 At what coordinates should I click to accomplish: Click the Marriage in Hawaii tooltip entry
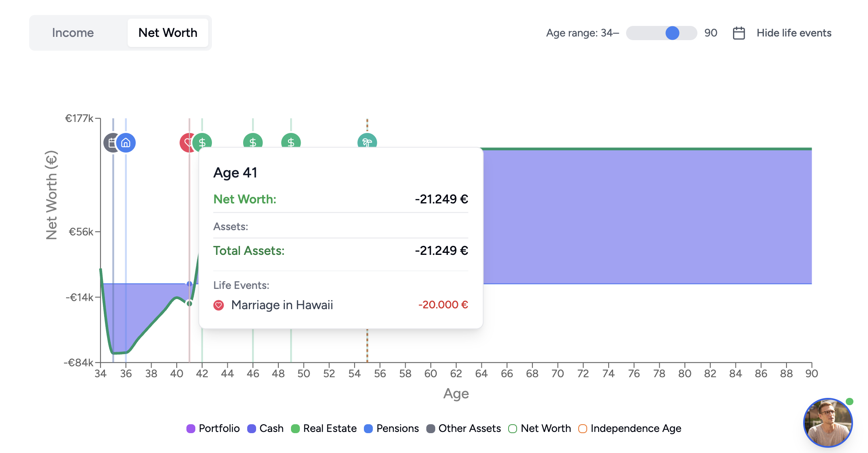tap(282, 305)
